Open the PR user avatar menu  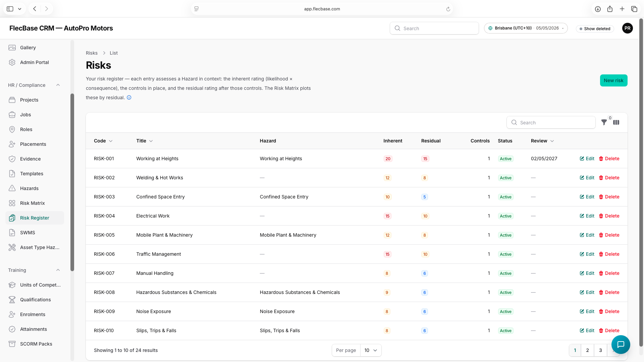click(x=627, y=28)
